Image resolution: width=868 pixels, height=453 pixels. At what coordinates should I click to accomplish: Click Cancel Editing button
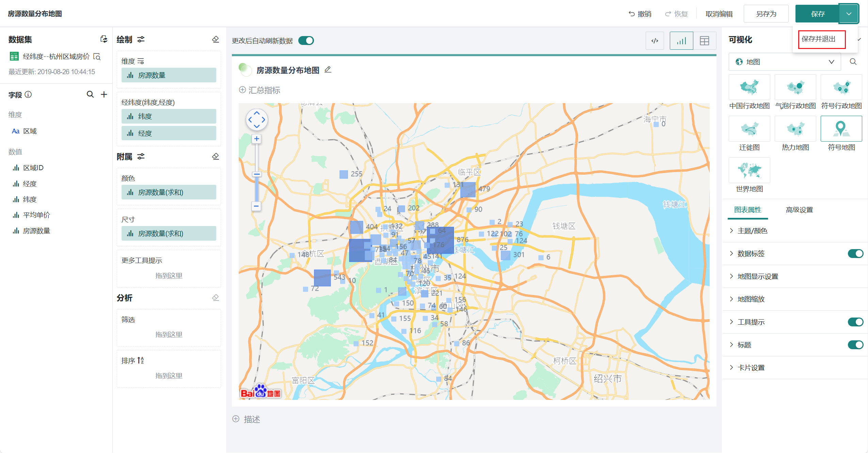pos(719,14)
